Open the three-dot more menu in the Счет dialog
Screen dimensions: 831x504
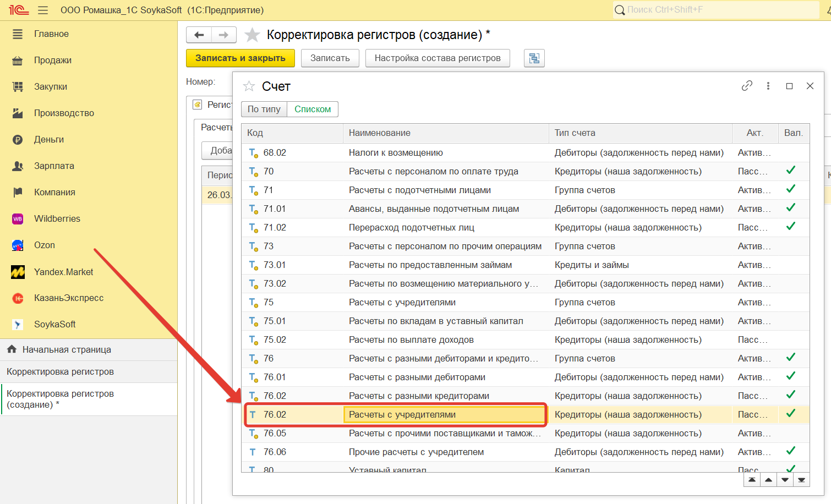tap(768, 86)
